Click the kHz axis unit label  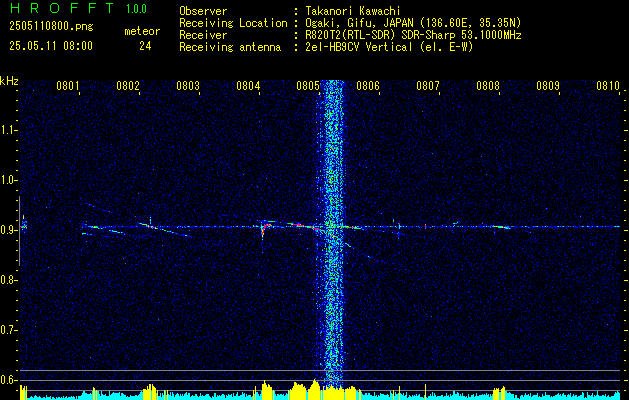pyautogui.click(x=9, y=81)
